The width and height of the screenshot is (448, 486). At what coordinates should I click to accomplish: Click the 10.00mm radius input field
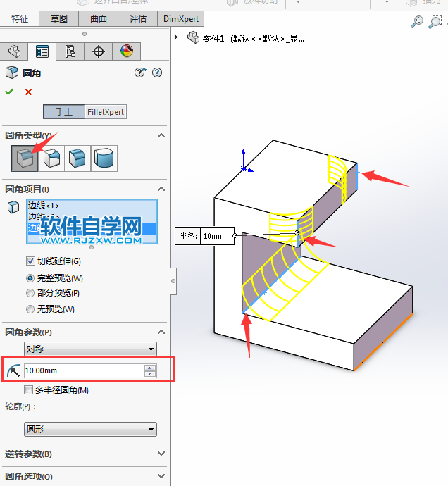pyautogui.click(x=84, y=370)
